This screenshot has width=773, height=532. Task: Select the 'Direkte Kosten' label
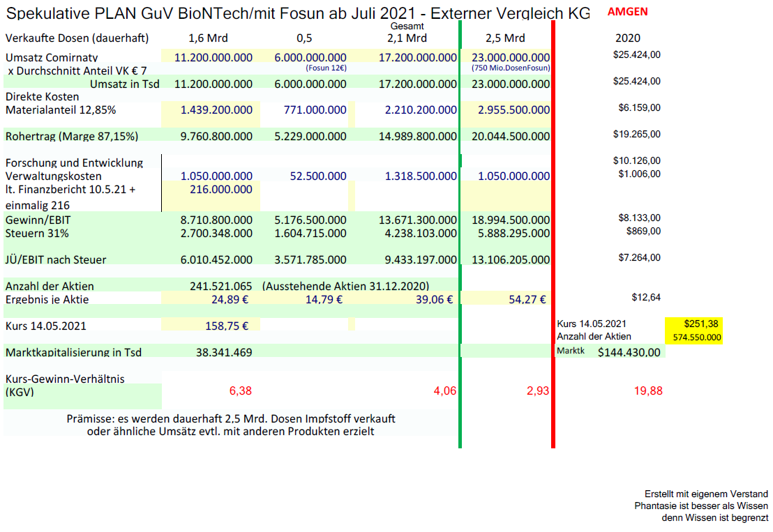pos(42,96)
